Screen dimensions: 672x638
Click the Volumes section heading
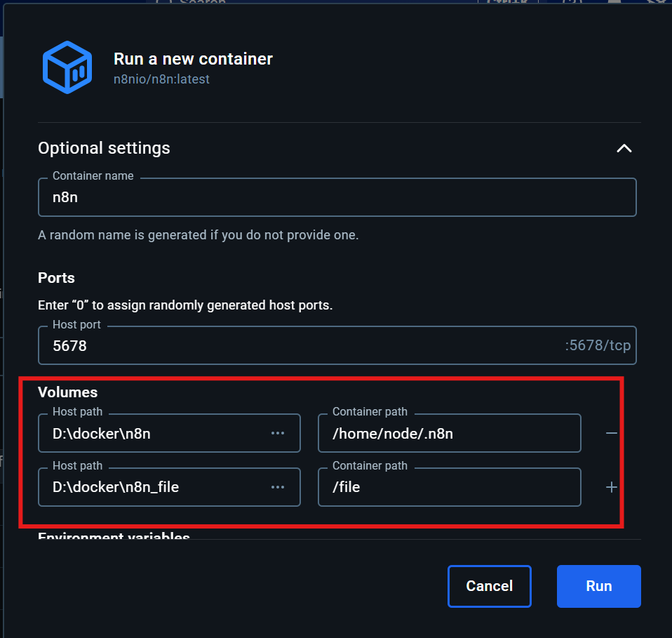tap(67, 392)
